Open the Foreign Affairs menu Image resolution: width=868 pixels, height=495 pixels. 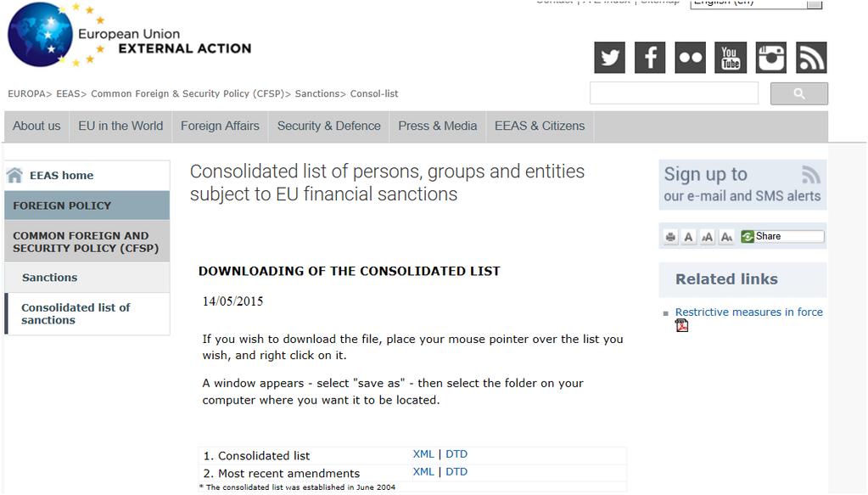pos(220,127)
